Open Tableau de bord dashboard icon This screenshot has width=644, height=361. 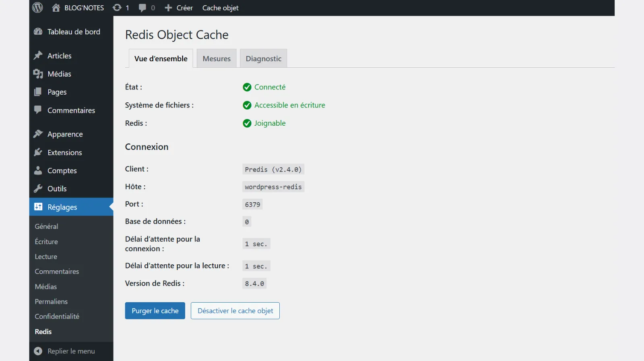[x=38, y=32]
